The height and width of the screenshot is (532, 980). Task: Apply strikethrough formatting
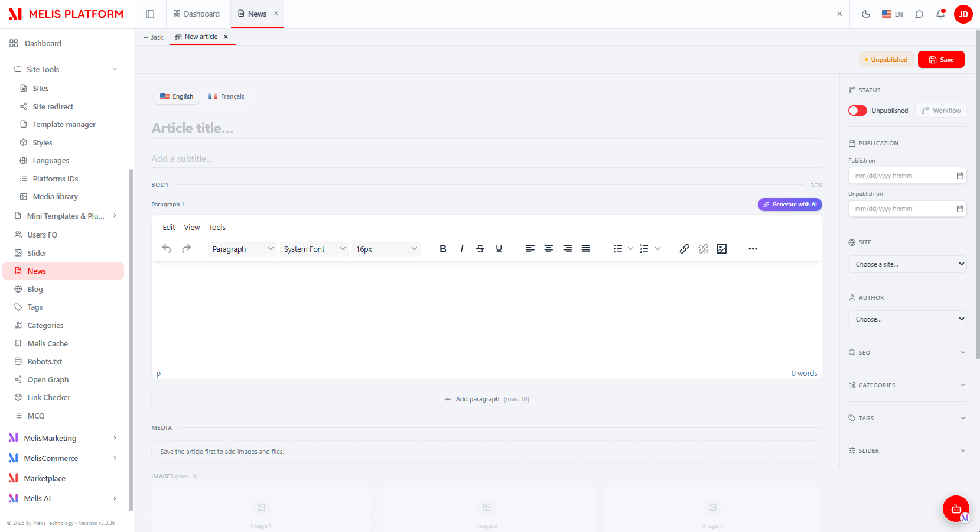(x=480, y=249)
